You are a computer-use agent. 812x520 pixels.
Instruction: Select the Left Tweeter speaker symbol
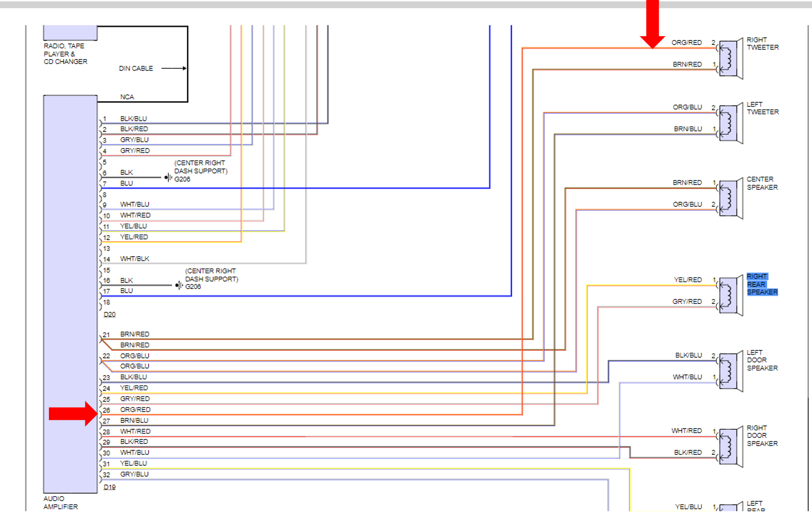click(731, 124)
